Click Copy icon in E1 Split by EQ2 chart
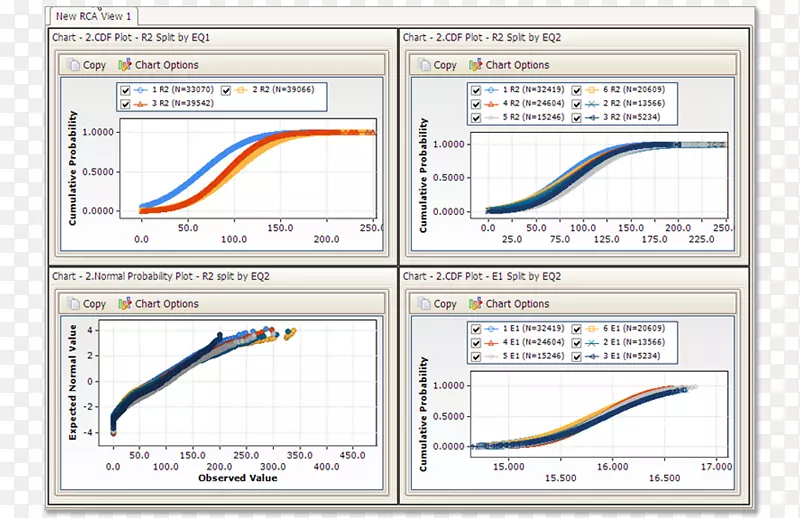This screenshot has height=518, width=800. 424,304
